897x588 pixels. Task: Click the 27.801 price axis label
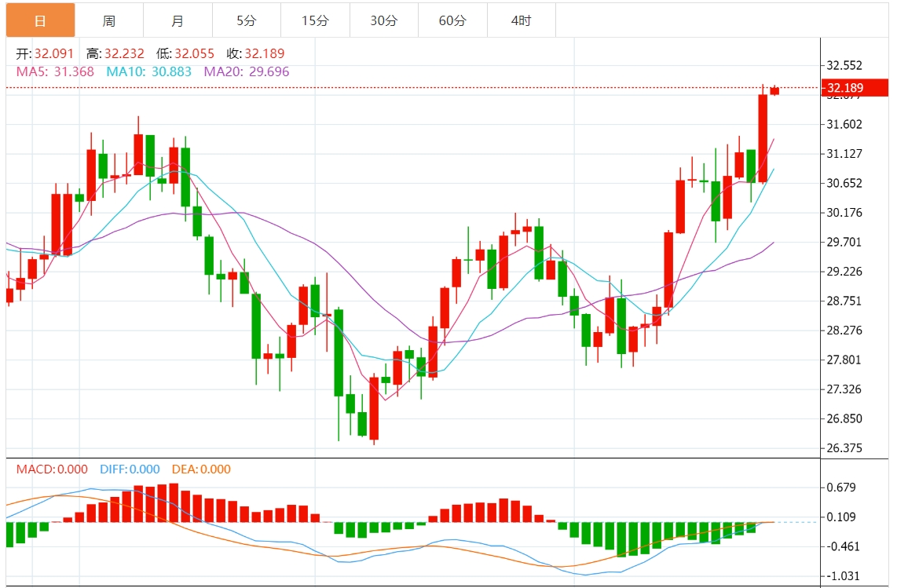(844, 360)
